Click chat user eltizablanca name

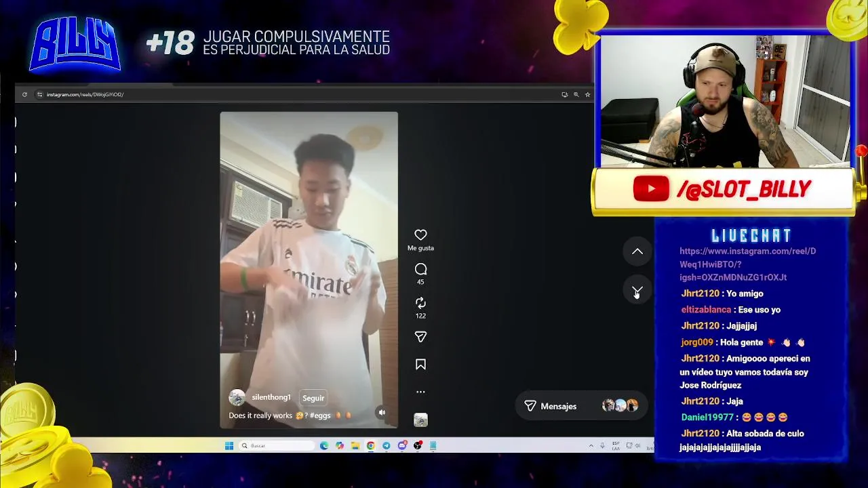706,310
